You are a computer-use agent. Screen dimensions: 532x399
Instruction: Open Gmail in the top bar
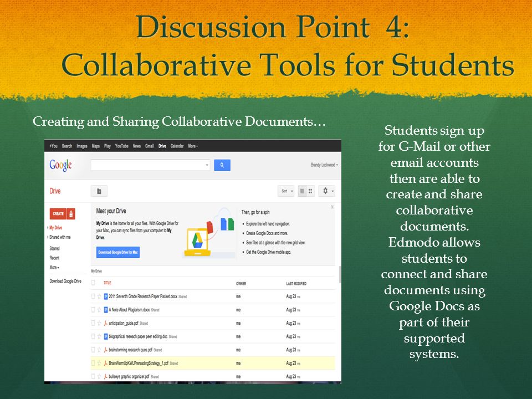point(150,146)
